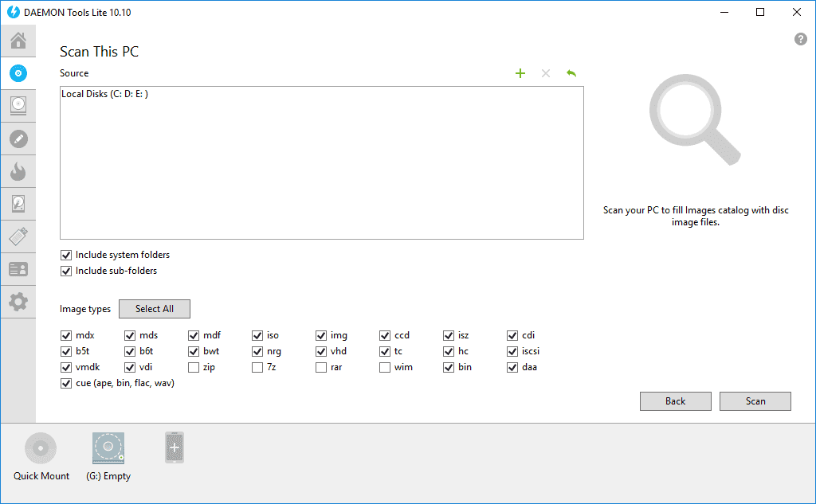This screenshot has width=816, height=504.
Task: Toggle the vhd image type
Action: (x=321, y=352)
